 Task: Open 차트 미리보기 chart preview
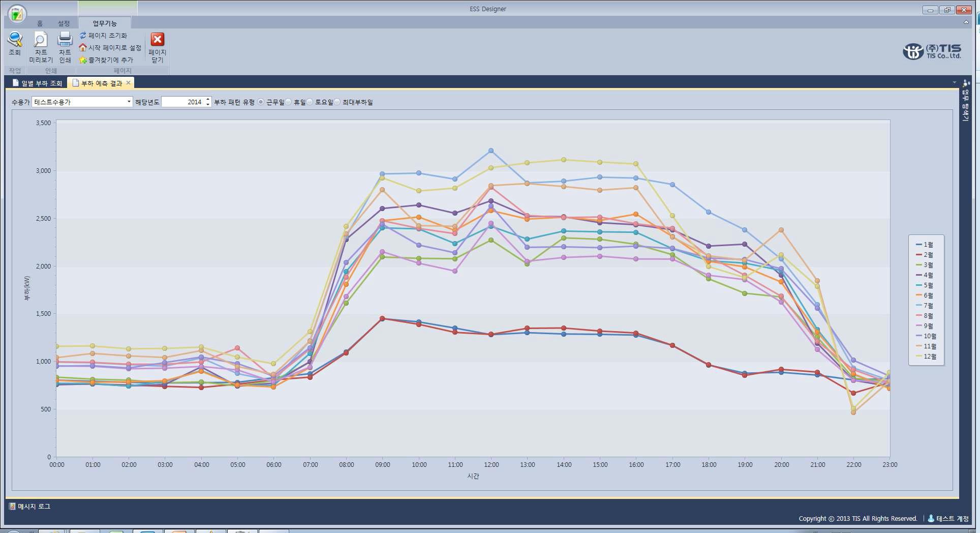41,47
